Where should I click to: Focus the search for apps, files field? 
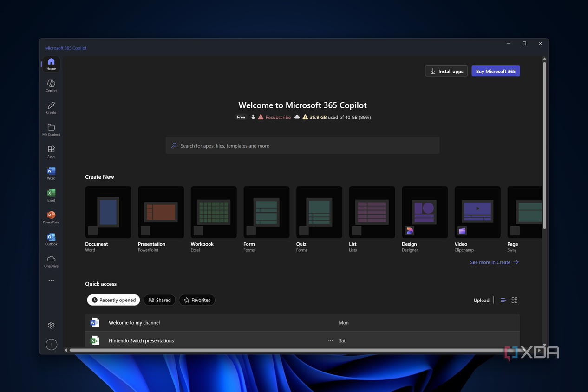[x=302, y=145]
